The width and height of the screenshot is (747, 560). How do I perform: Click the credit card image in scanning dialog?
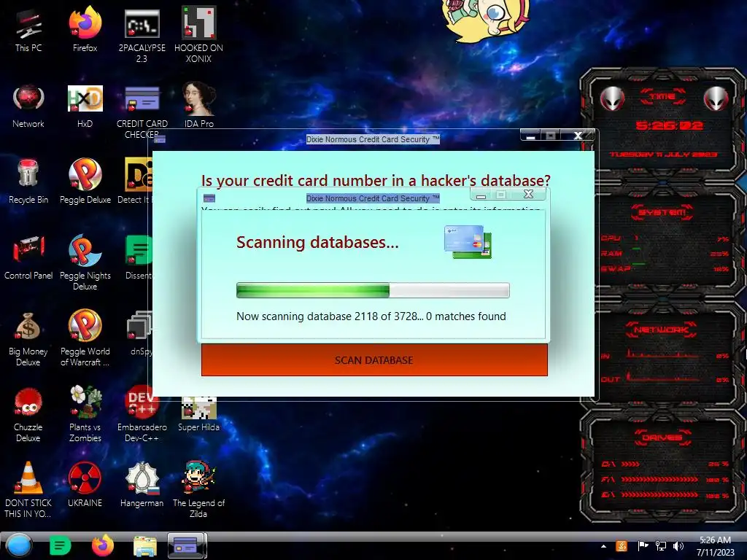(468, 242)
